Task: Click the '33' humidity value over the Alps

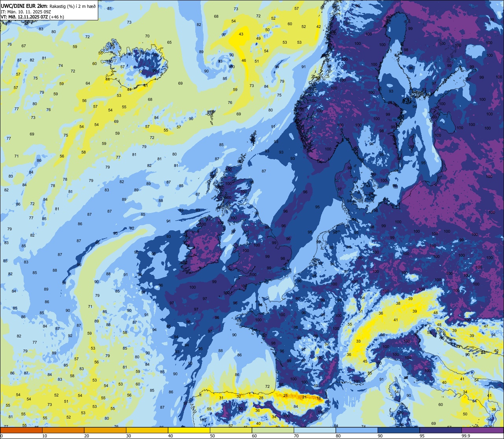Action: [x=358, y=341]
